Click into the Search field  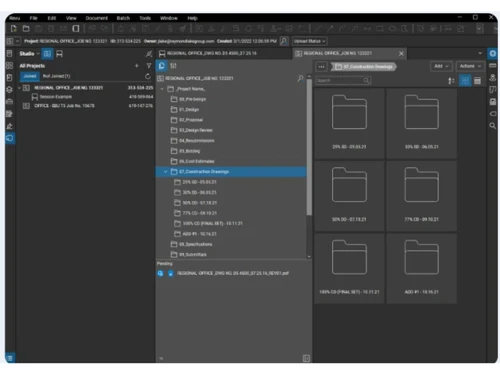tap(343, 80)
